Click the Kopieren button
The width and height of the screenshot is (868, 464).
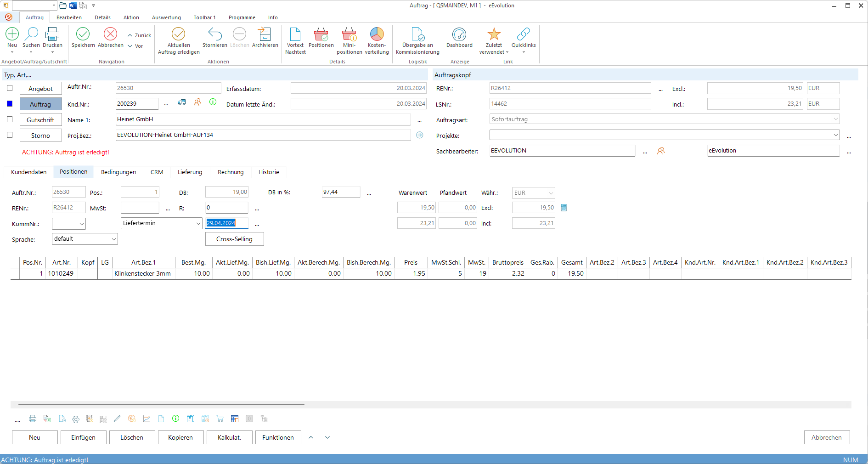(x=180, y=437)
